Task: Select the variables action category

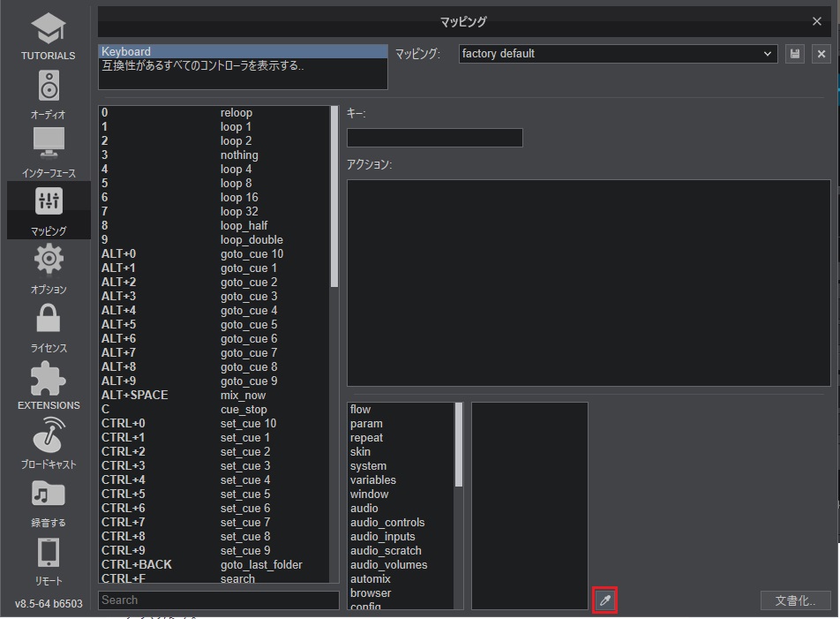Action: (401, 480)
